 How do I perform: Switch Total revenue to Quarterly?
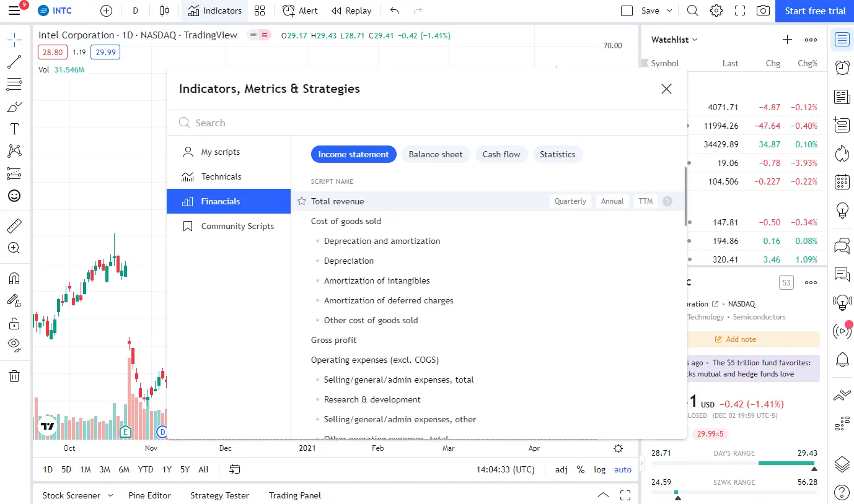[570, 201]
